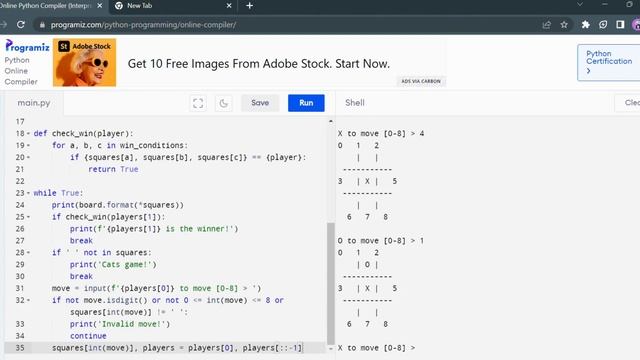Switch to the New Tab browser tab
This screenshot has height=360, width=640.
click(139, 6)
